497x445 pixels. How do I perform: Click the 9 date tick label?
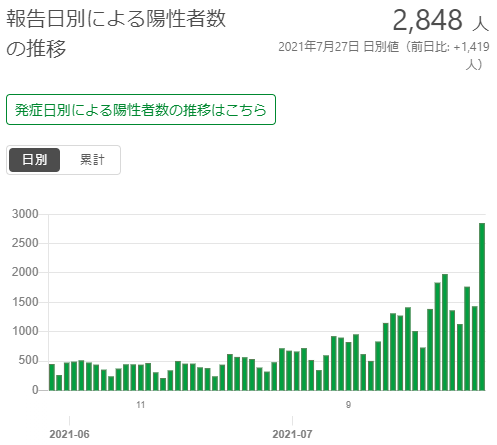pos(348,405)
